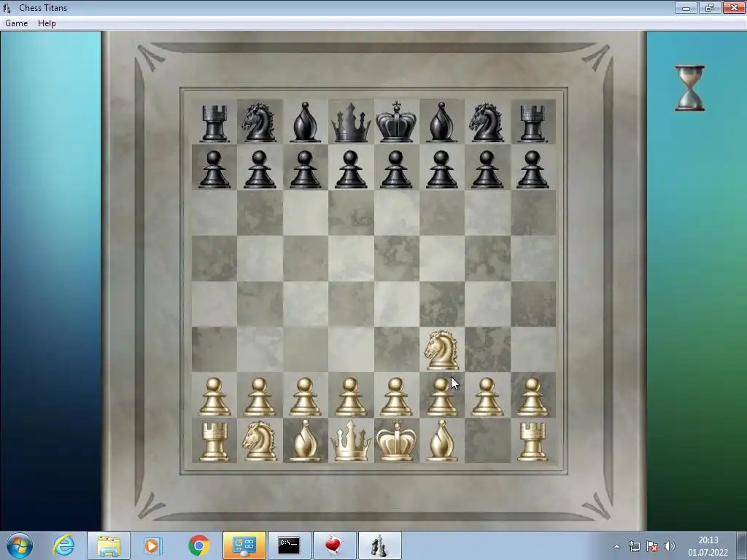Select the black bishop on c8

point(305,122)
